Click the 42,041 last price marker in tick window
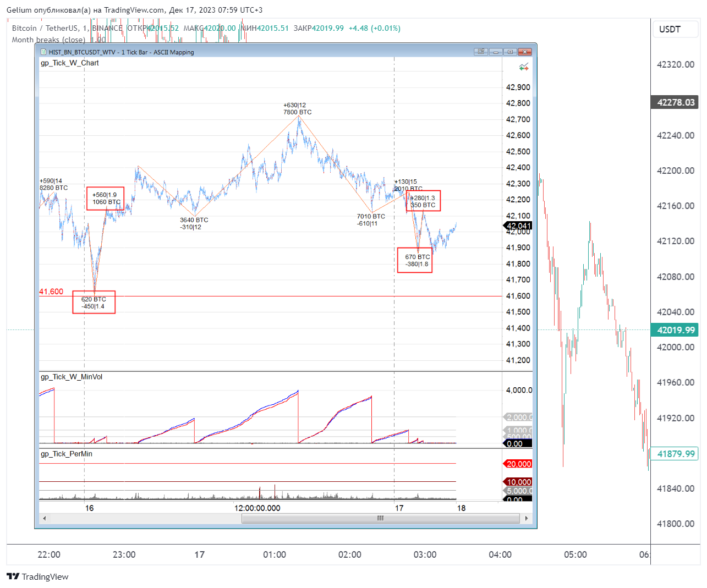 pos(518,226)
